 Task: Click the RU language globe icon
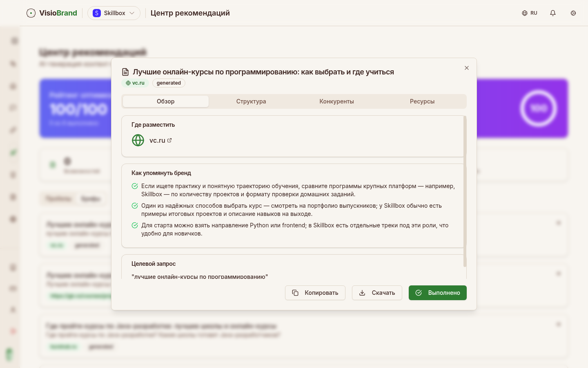coord(525,13)
